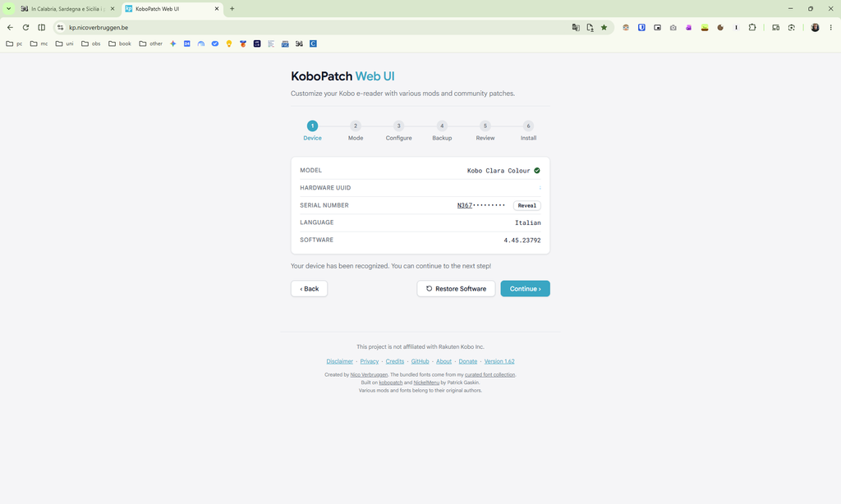Go back to the previous page

pos(10,27)
